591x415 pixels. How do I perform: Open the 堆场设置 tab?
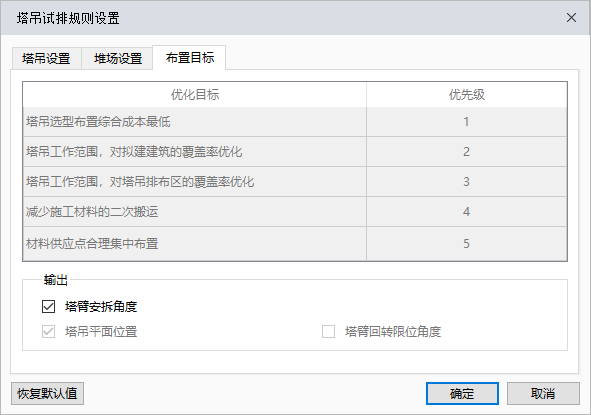(x=117, y=59)
